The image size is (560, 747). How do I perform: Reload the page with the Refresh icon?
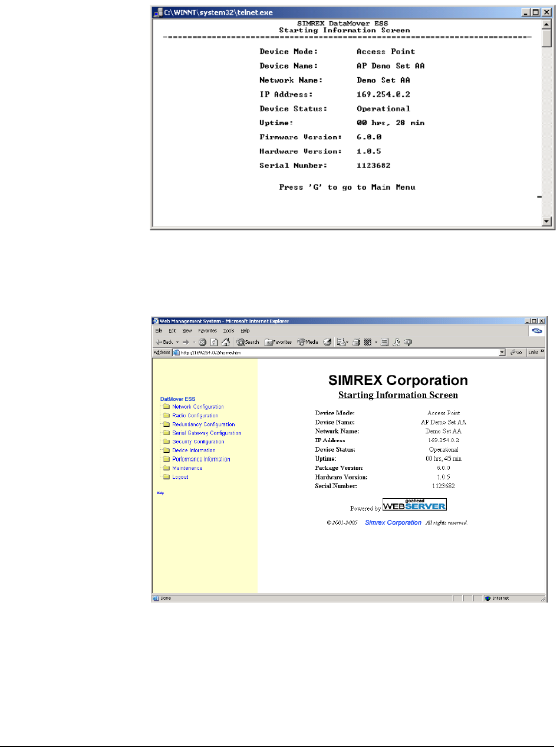(214, 342)
